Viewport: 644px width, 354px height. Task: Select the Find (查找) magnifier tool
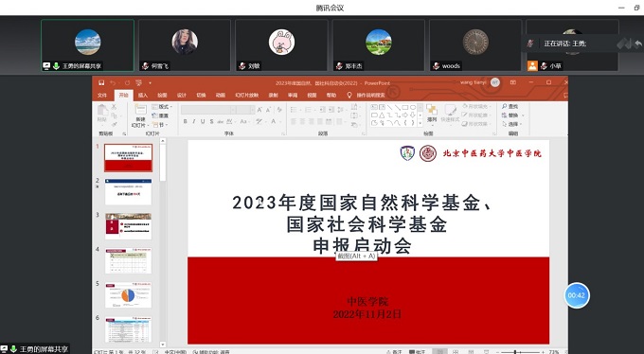tap(510, 106)
